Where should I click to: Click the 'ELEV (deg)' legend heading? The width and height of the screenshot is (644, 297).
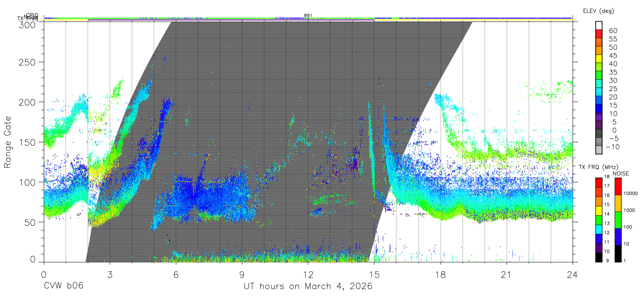point(598,10)
